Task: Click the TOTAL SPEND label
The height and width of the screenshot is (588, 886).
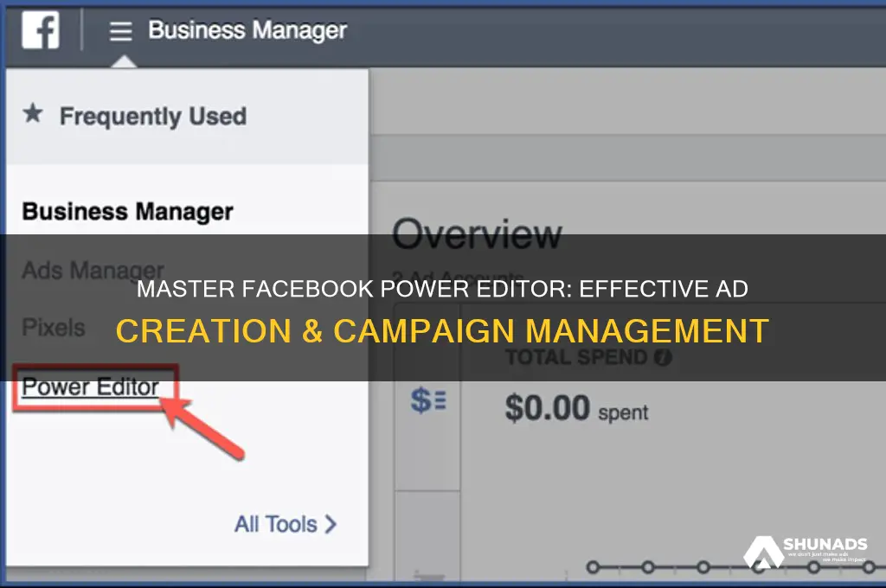Action: 576,357
